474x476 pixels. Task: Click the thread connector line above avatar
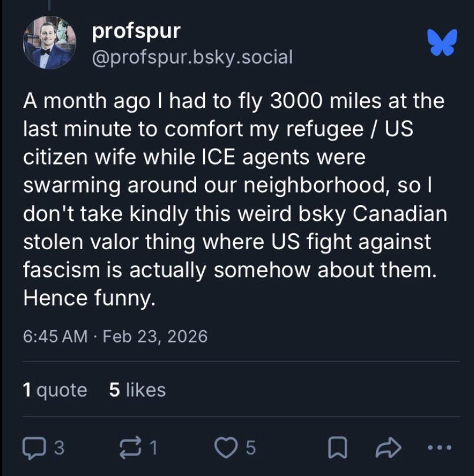coord(49,5)
